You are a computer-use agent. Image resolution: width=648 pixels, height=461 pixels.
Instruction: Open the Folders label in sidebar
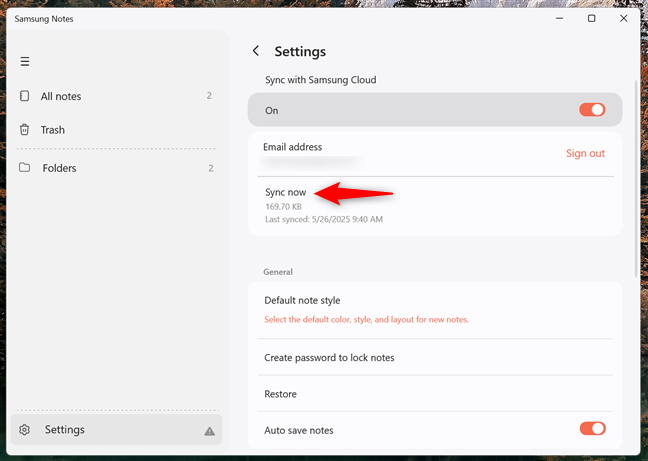[59, 168]
